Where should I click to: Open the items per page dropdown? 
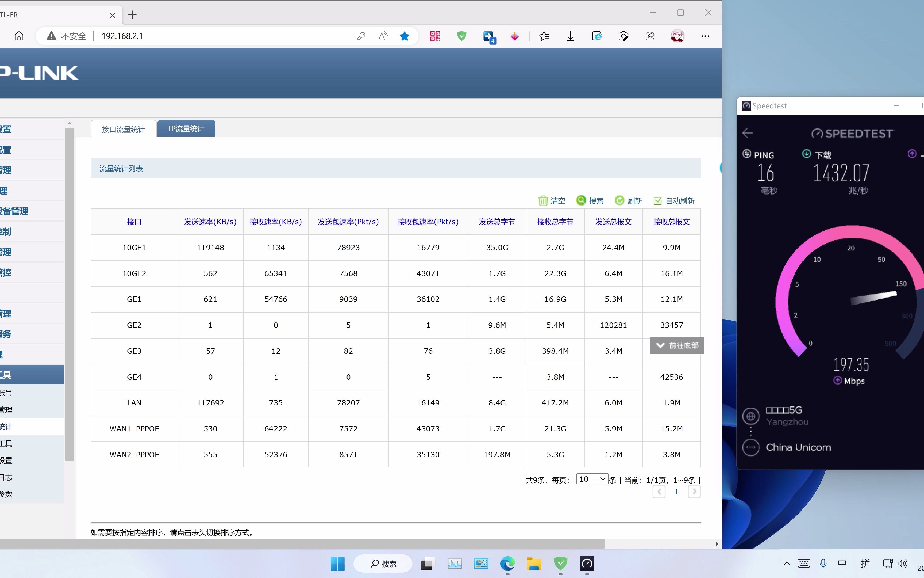pos(592,479)
